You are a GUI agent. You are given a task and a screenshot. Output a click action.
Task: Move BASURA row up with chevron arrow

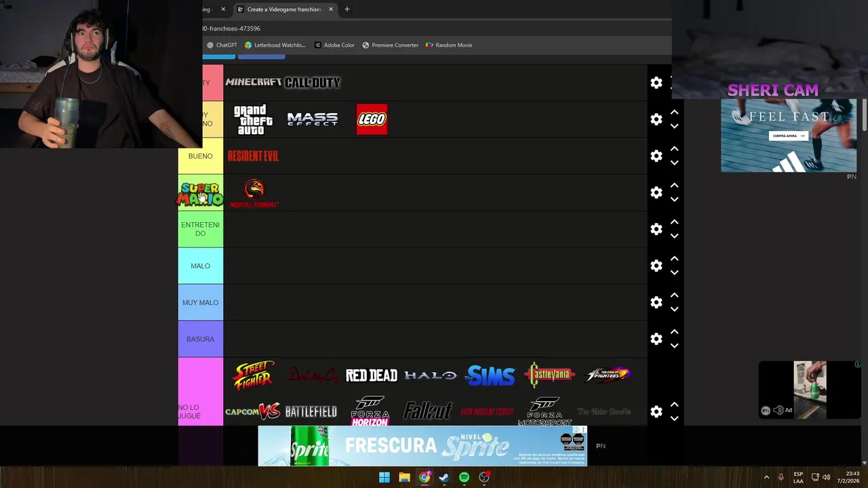point(674,331)
